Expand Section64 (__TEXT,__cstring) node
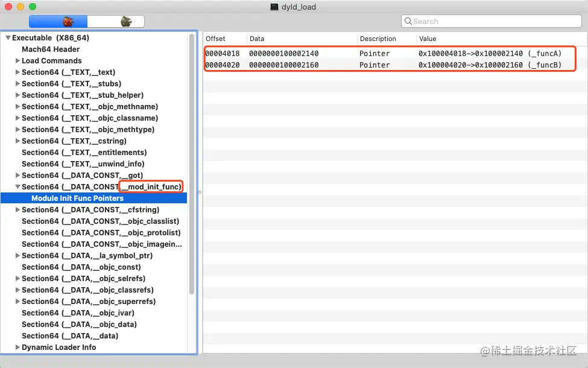Image resolution: width=588 pixels, height=368 pixels. click(x=17, y=141)
